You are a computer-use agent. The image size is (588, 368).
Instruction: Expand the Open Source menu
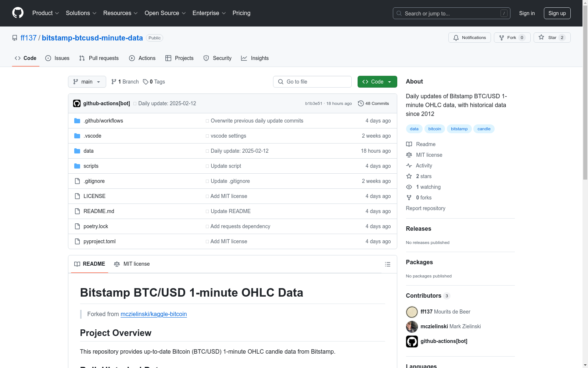pos(165,13)
